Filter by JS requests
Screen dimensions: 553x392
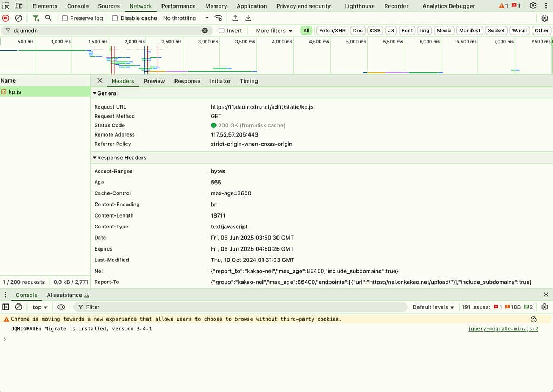pyautogui.click(x=391, y=31)
